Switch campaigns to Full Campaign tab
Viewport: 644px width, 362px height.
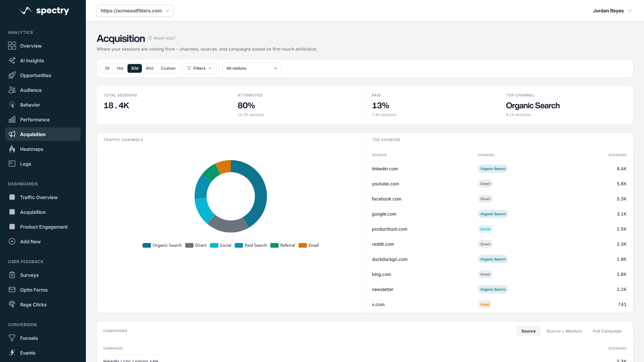[607, 331]
